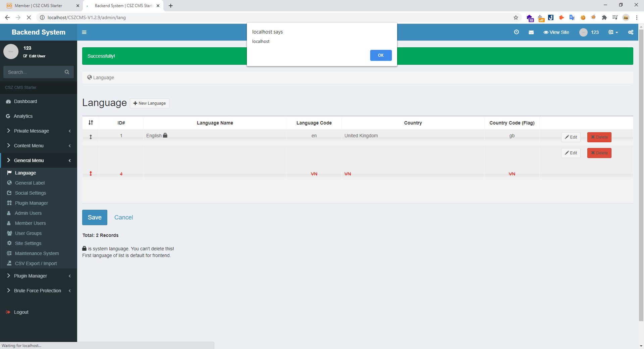Click OK in the localhost alert dialog
The image size is (644, 349).
pyautogui.click(x=381, y=55)
